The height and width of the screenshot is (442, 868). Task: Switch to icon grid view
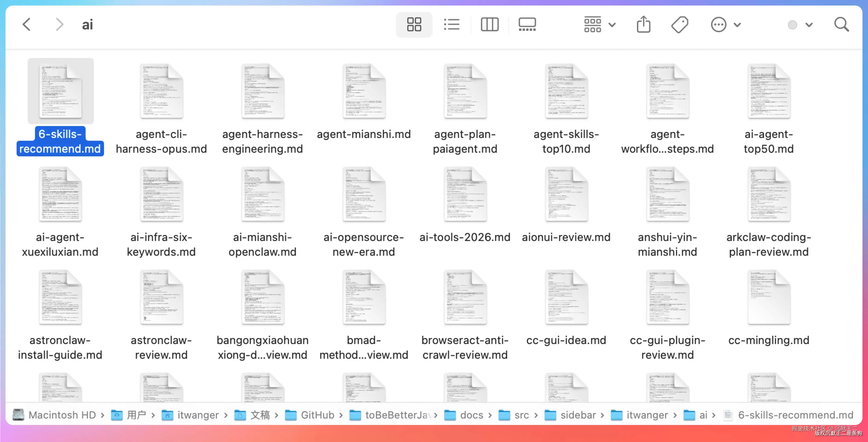(414, 25)
